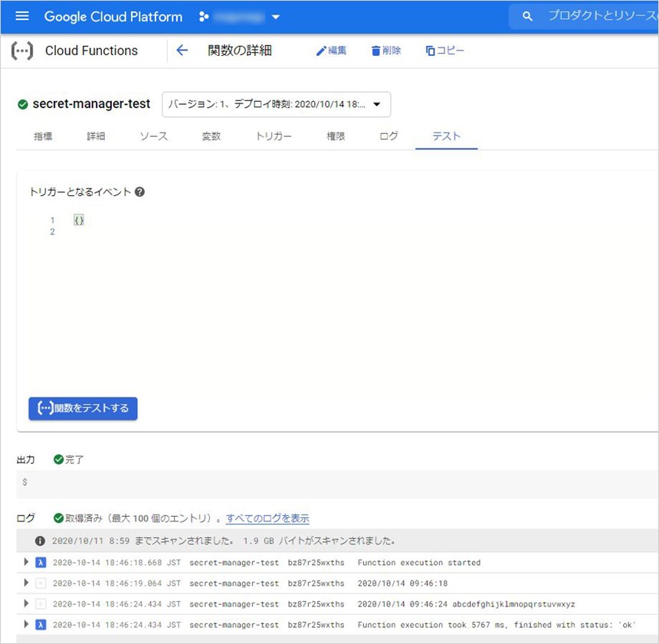Click help icon next to トリガーとなるイベント
The image size is (659, 644).
[139, 192]
